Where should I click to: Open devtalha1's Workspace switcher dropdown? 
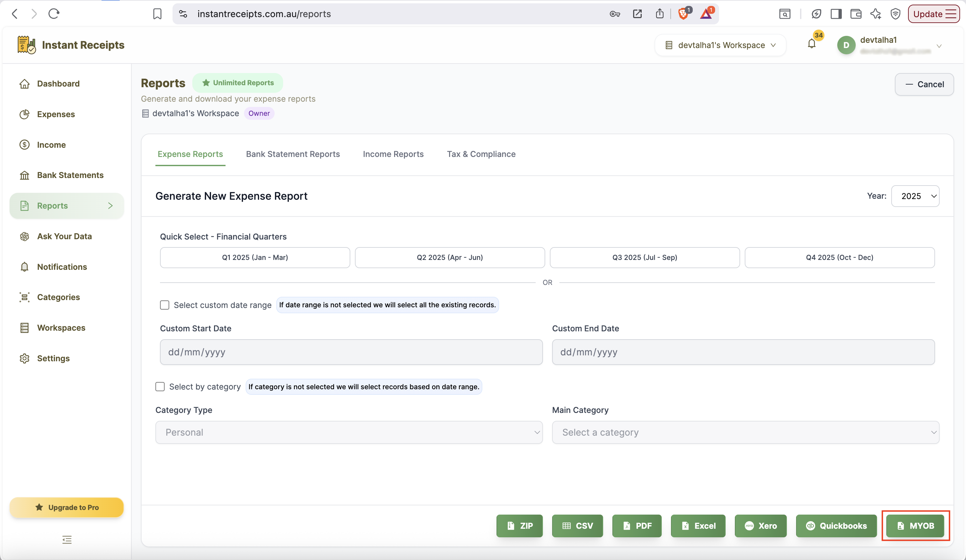click(721, 45)
